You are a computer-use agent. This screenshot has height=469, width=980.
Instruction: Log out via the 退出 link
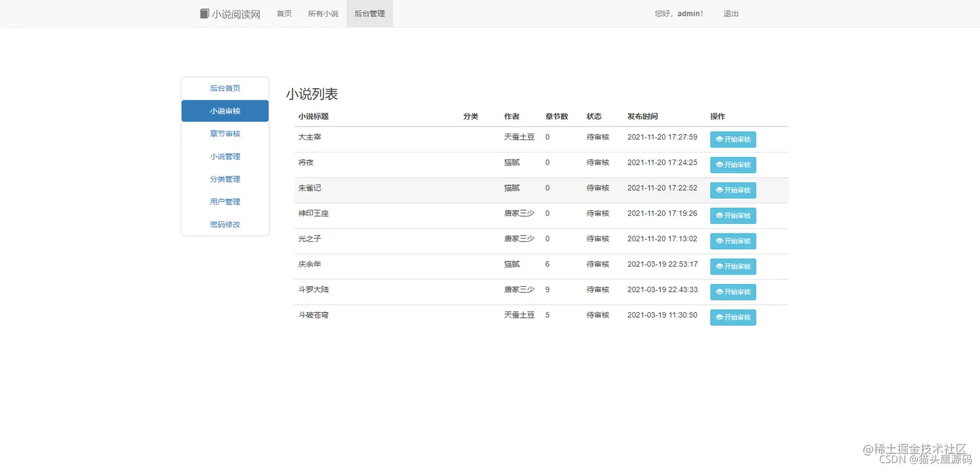[731, 14]
